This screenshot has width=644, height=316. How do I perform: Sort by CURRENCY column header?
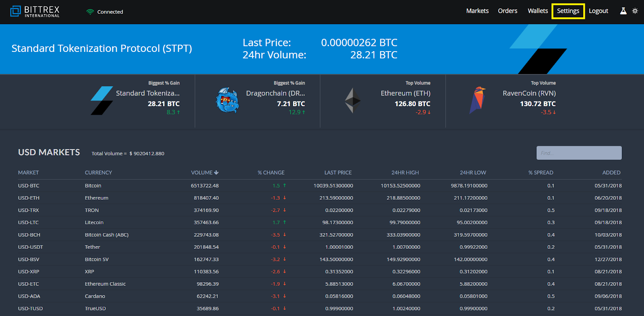point(98,173)
